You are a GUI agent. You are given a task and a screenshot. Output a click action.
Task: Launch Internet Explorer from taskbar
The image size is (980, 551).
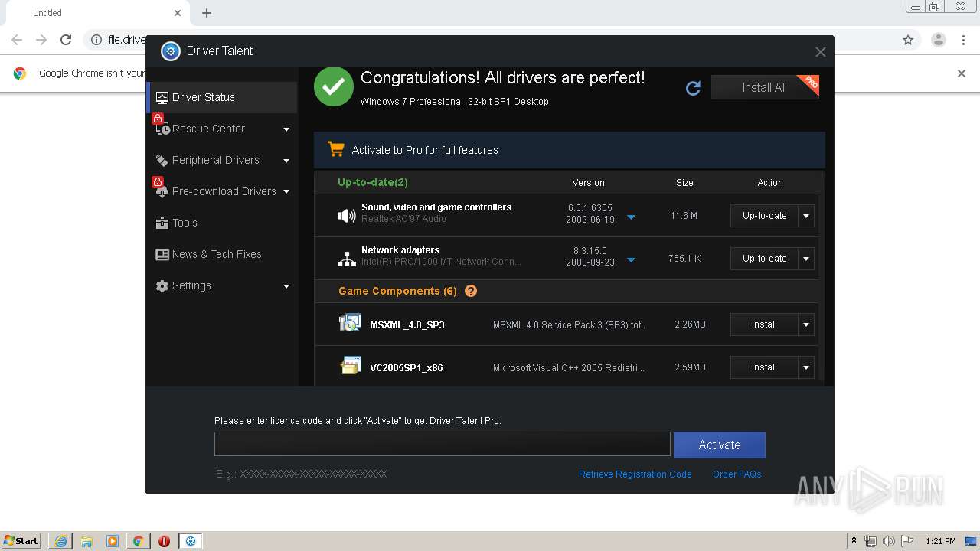pos(60,541)
